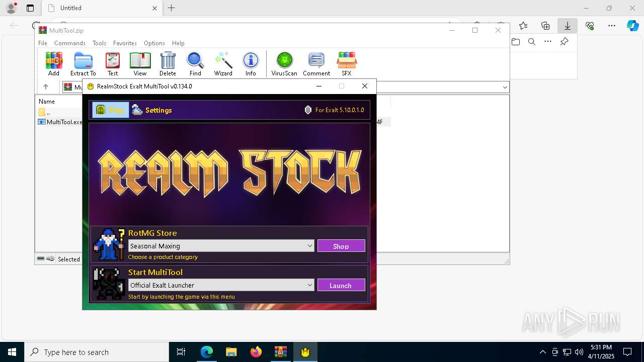Open the Edge Favorites star icon
This screenshot has height=362, width=644.
click(523, 26)
